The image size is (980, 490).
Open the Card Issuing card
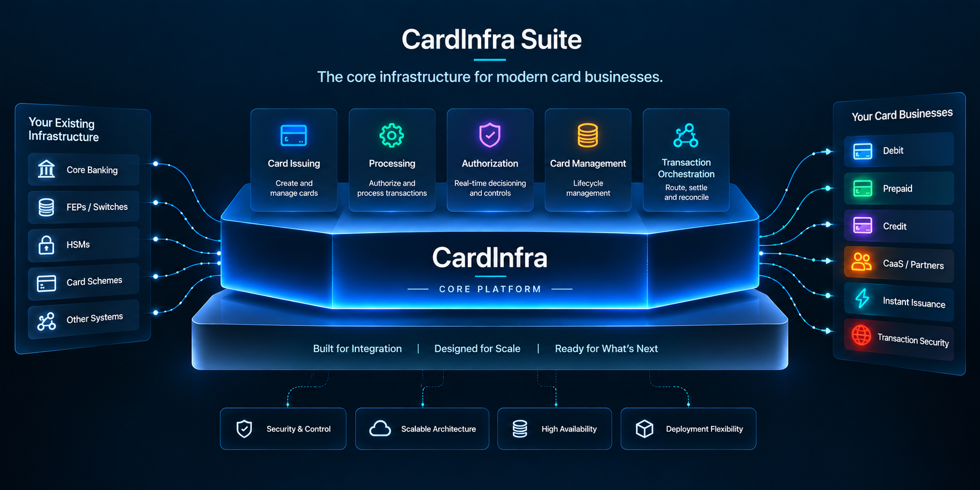[x=294, y=160]
